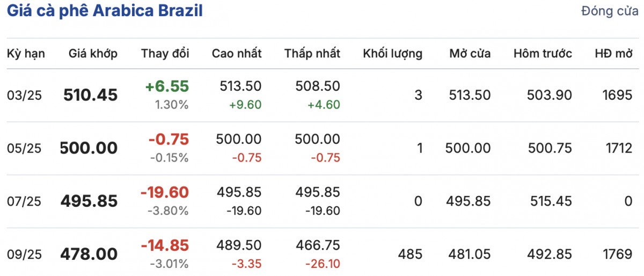The width and height of the screenshot is (644, 276).
Task: Select the "Kỳ hạn" column header
Action: pos(26,53)
